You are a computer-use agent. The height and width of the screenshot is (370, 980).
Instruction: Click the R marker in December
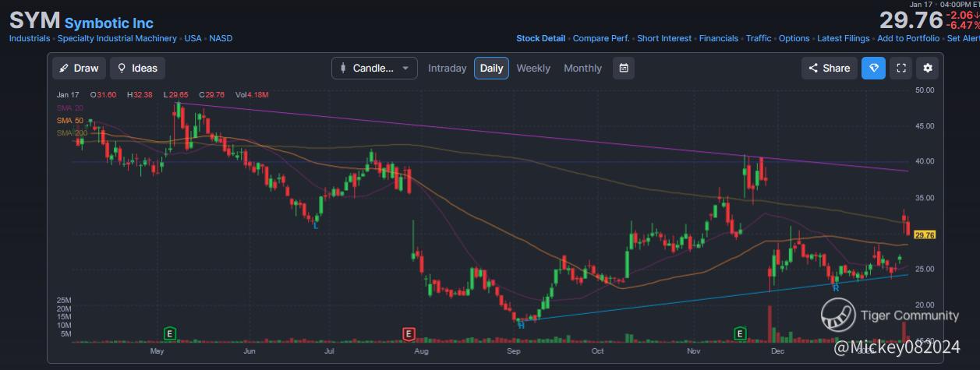point(836,287)
